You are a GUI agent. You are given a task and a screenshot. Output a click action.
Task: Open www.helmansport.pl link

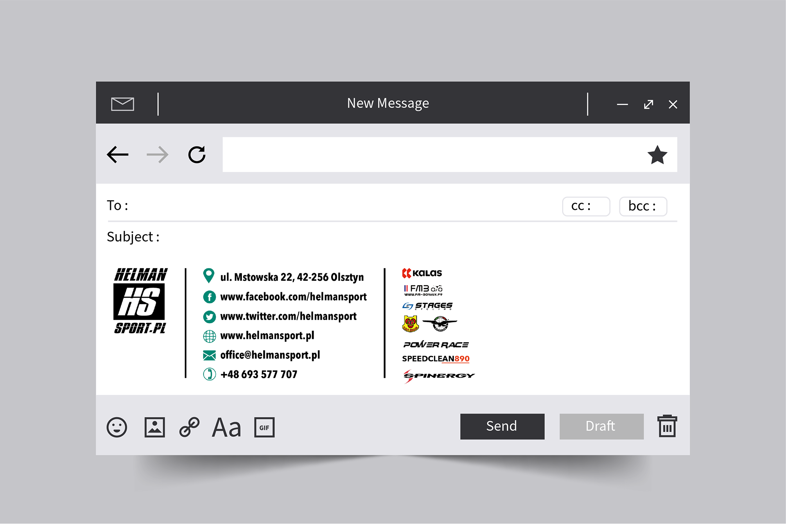[267, 336]
